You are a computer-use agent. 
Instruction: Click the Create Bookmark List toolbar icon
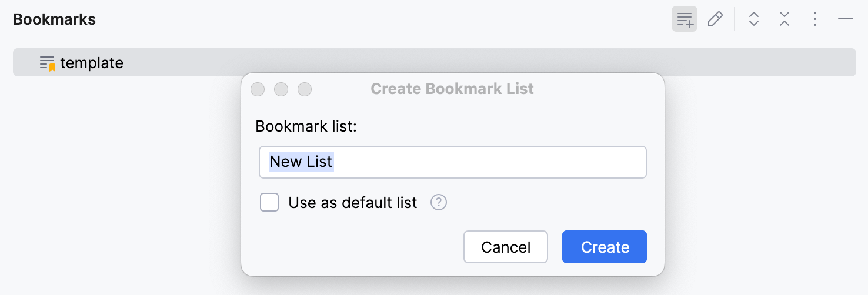tap(685, 19)
